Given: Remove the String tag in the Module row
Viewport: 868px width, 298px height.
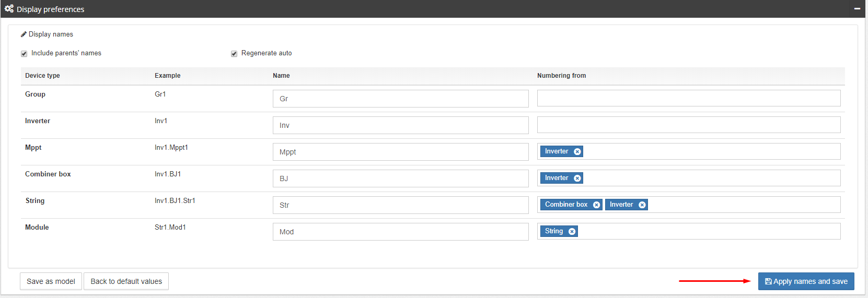Looking at the screenshot, I should 572,232.
